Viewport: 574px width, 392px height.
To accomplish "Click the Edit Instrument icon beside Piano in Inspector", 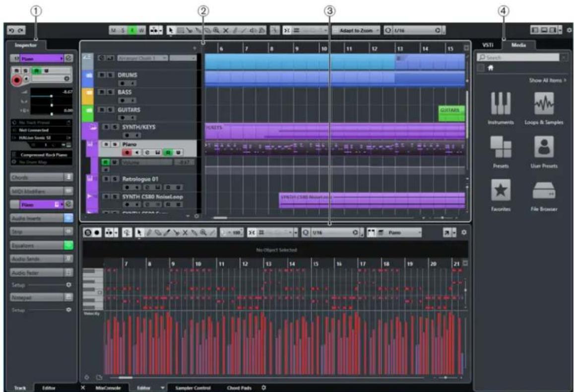I will pyautogui.click(x=68, y=58).
